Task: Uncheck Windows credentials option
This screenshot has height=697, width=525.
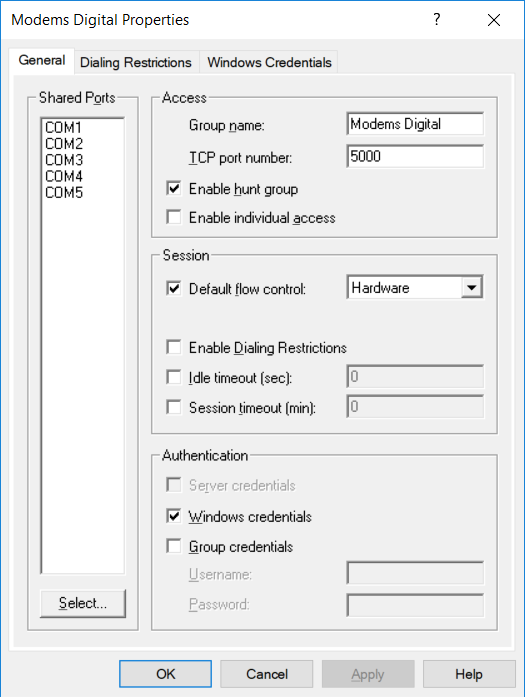Action: pyautogui.click(x=173, y=516)
